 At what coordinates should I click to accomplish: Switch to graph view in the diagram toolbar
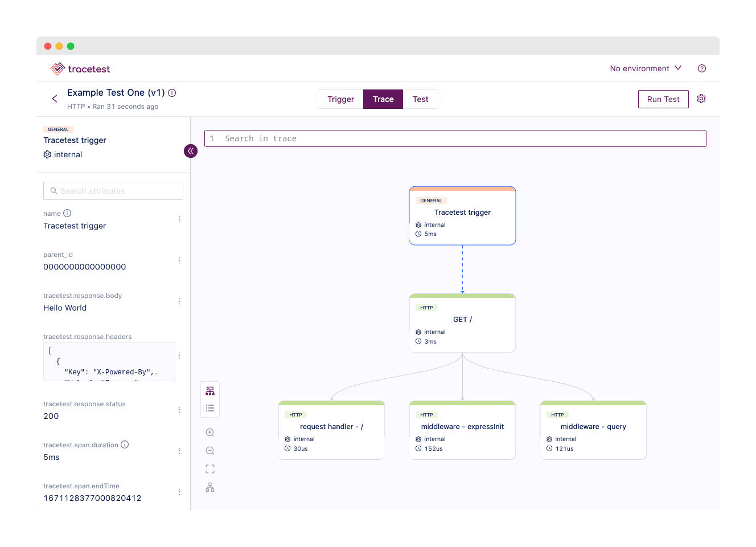210,391
